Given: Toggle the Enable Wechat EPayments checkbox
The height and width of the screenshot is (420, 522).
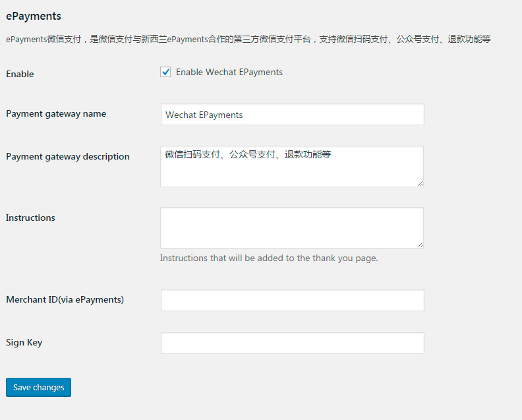Looking at the screenshot, I should click(165, 72).
